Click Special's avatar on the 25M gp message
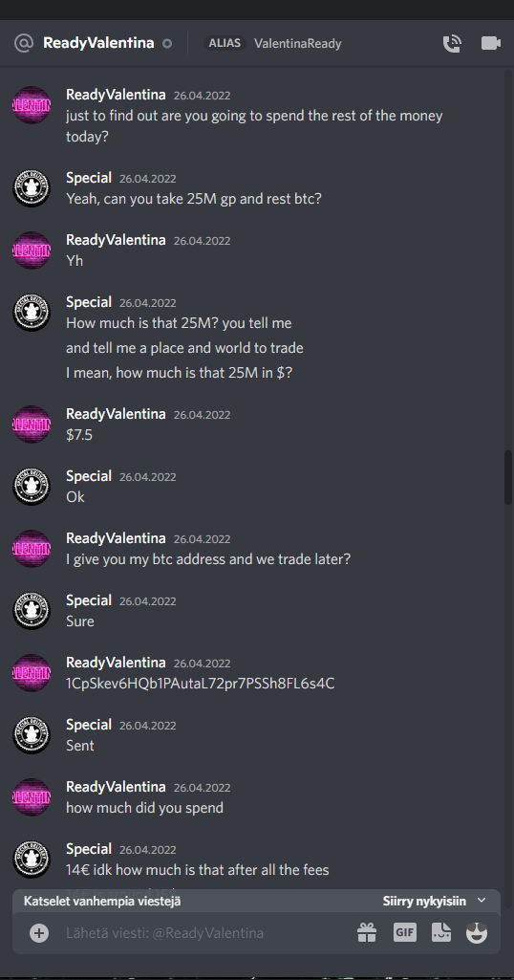This screenshot has height=980, width=514. (32, 188)
